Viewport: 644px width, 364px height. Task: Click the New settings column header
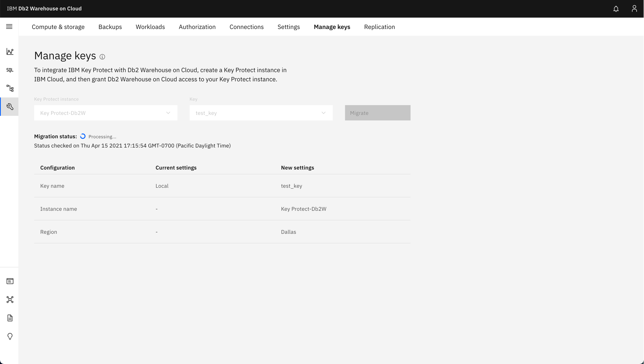tap(298, 168)
